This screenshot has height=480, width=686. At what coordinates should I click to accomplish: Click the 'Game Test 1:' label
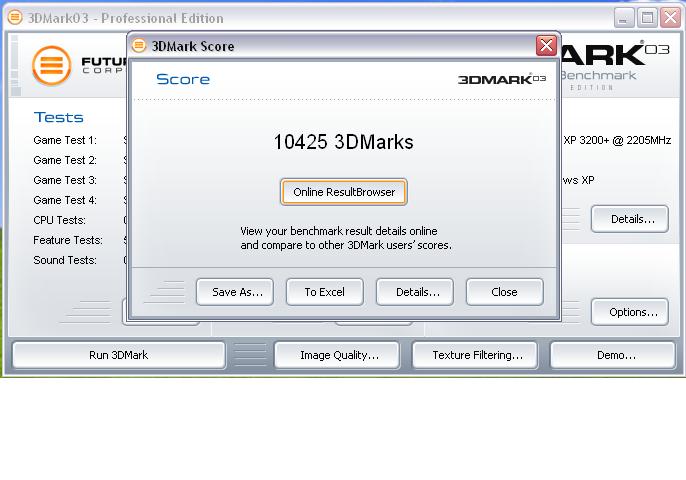(65, 140)
